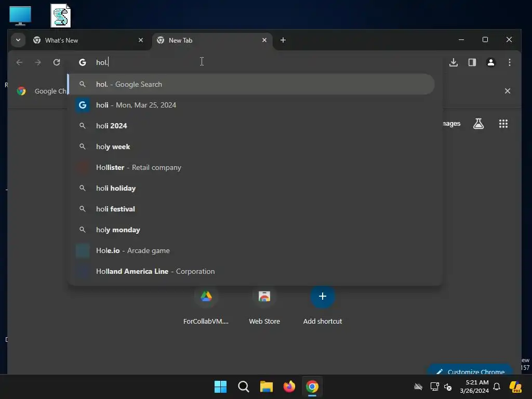Image resolution: width=532 pixels, height=399 pixels.
Task: Launch Firefox from the taskbar
Action: point(289,387)
